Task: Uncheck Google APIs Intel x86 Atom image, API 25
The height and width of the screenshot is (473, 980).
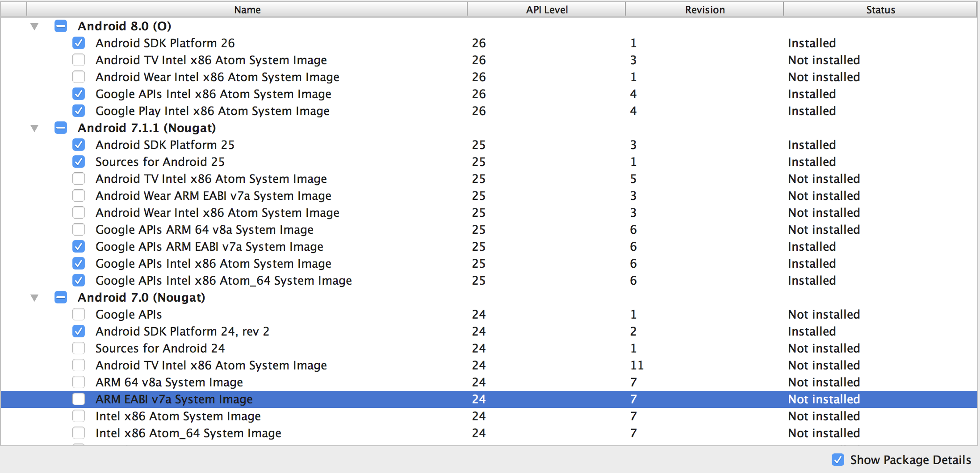Action: pyautogui.click(x=79, y=263)
